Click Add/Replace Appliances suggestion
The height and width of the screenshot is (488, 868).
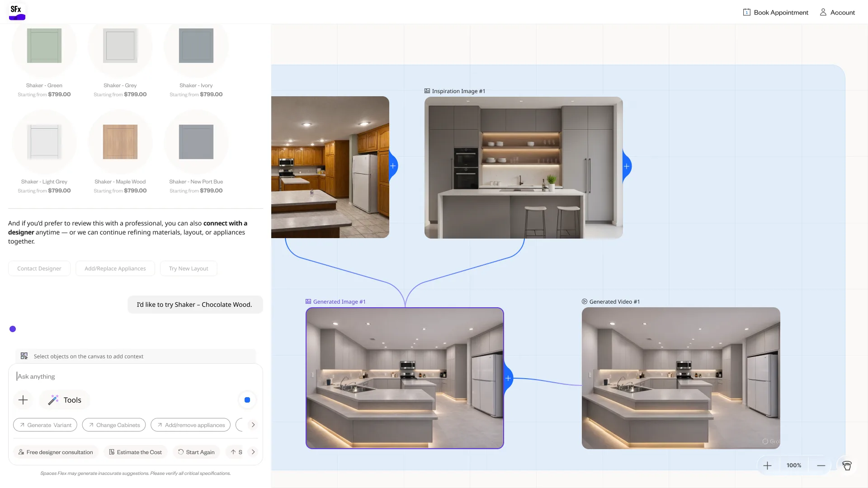115,268
